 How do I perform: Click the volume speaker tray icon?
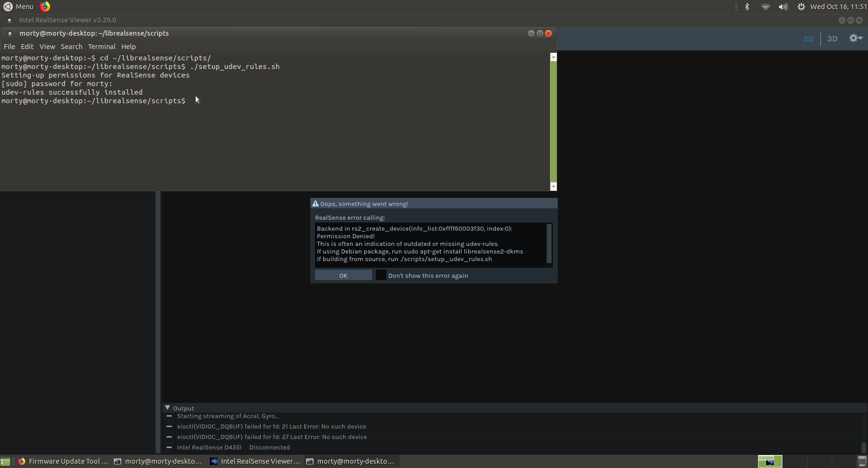click(783, 7)
